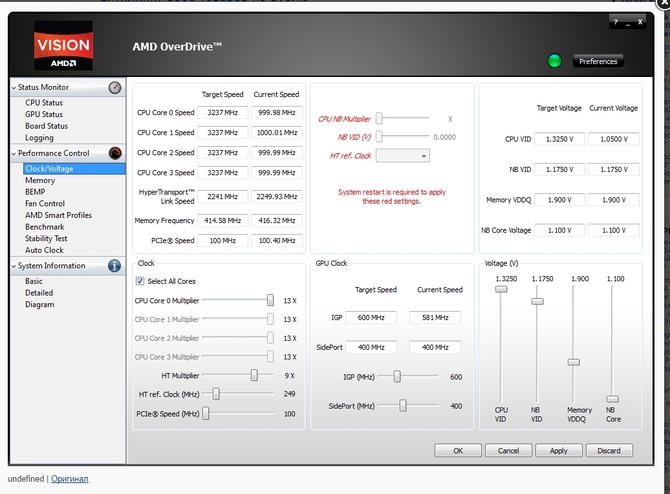
Task: Open the HT ref. Clock dropdown
Action: (403, 156)
